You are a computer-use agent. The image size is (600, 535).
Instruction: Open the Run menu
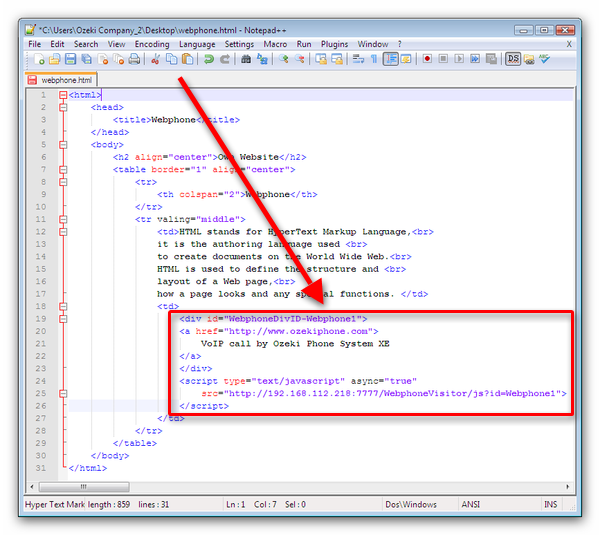(304, 44)
